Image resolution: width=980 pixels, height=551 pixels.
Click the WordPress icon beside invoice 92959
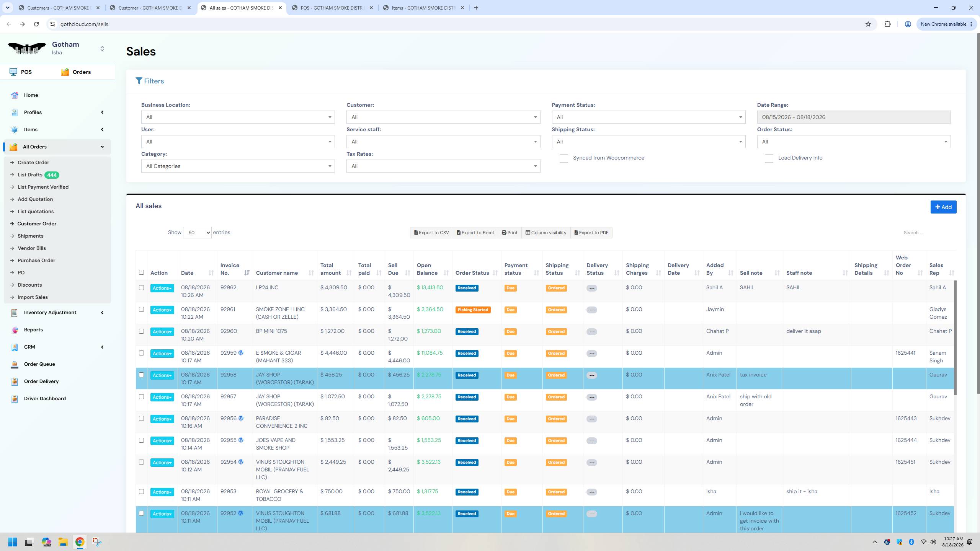(241, 353)
